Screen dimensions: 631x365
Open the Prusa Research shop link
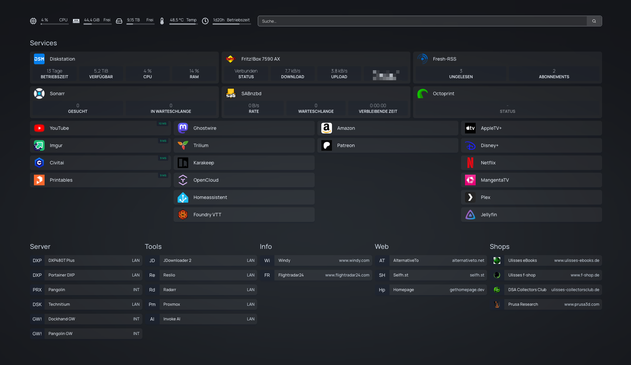553,304
